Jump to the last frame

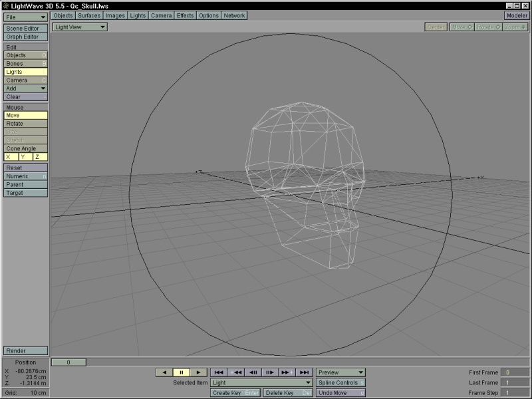point(304,372)
